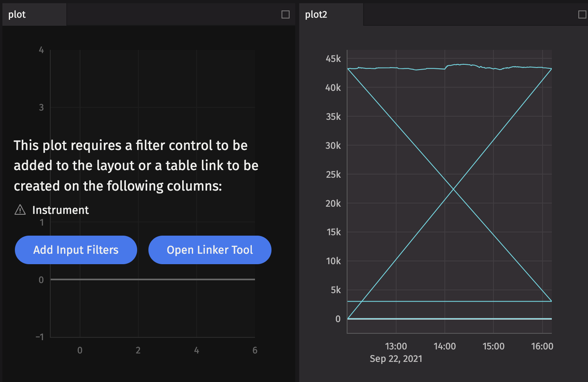Click the 16:00 axis tick label
The height and width of the screenshot is (382, 588).
coord(542,346)
